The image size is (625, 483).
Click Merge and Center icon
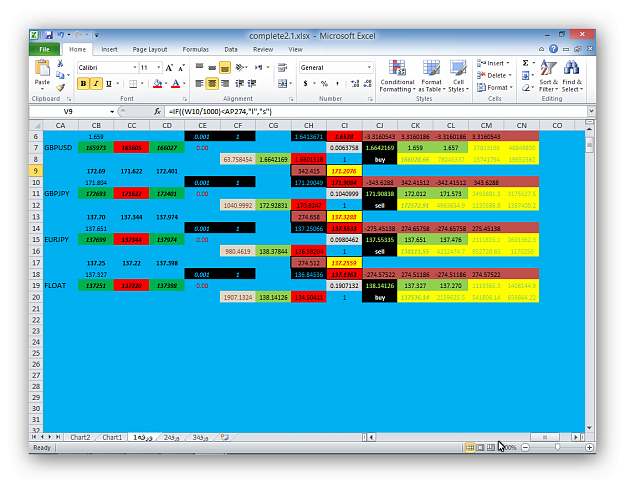pos(283,83)
